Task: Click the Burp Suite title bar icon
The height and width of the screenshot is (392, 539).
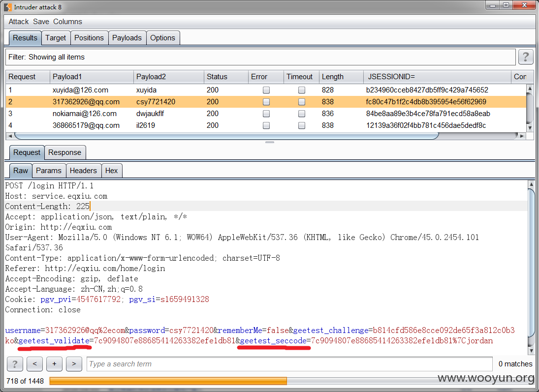Action: (x=7, y=7)
